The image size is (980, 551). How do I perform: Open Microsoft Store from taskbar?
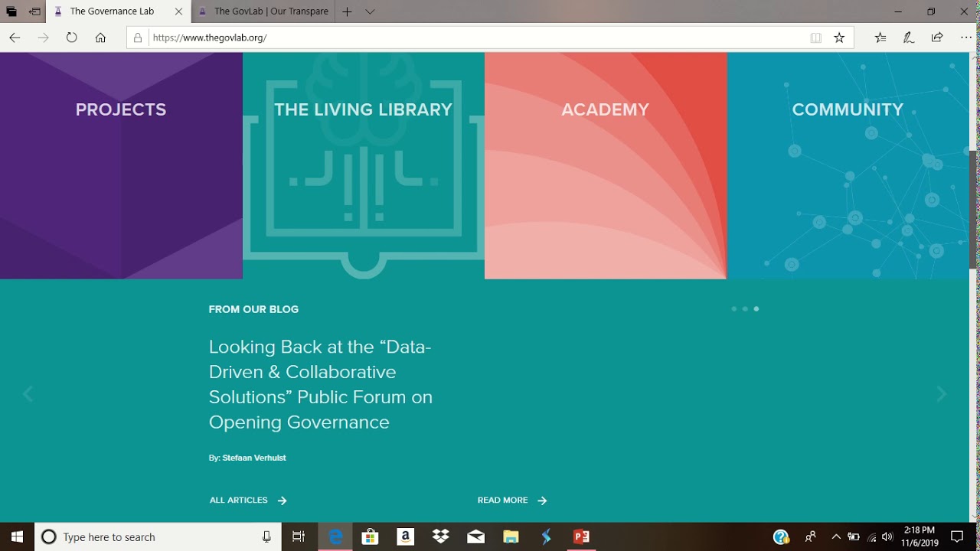(371, 536)
